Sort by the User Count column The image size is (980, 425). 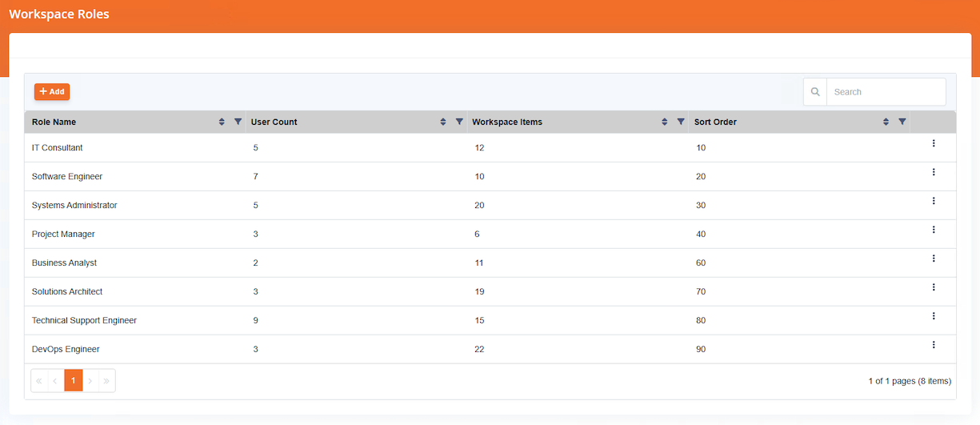(x=443, y=122)
